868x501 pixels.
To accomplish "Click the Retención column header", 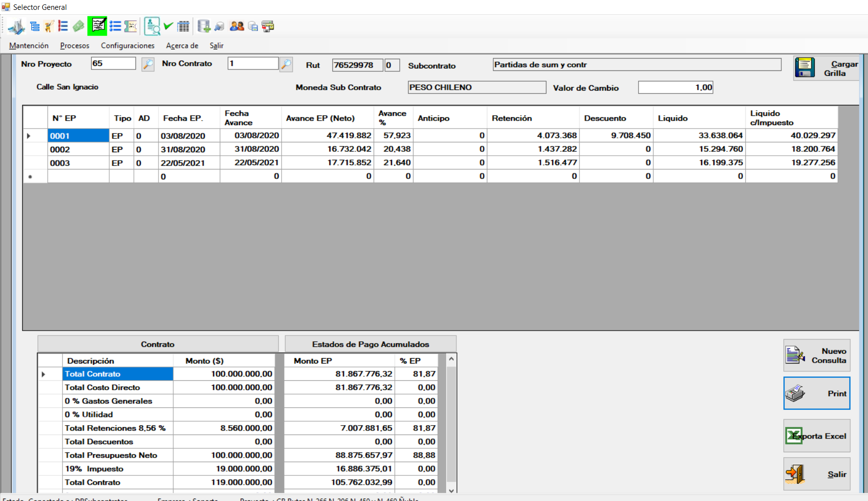I will [533, 118].
